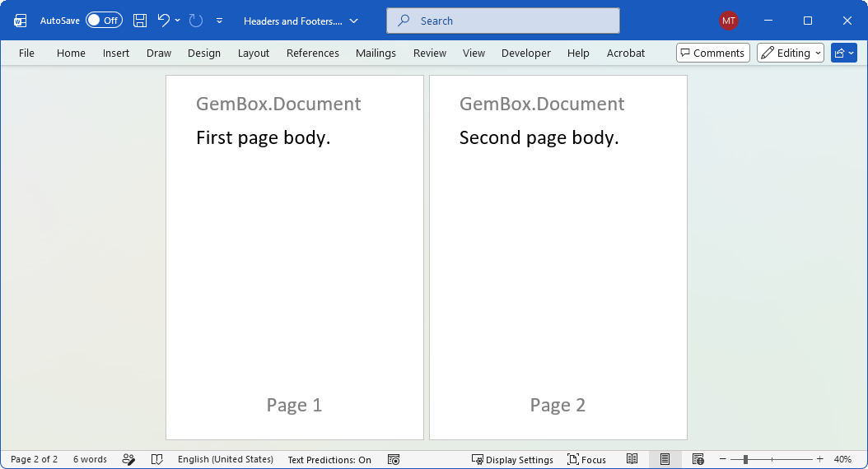Click the Word application icon
Screen dimensions: 868x469
point(21,21)
